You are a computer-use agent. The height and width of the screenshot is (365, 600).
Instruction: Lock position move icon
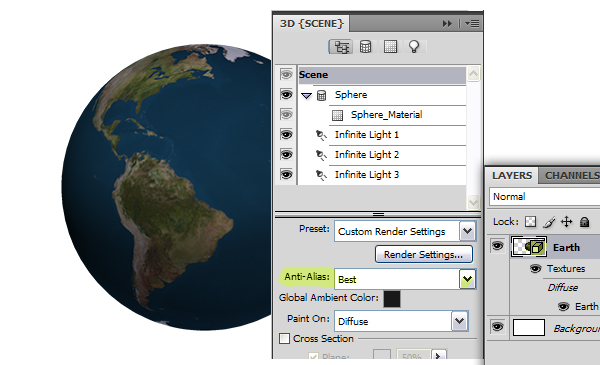(x=567, y=222)
